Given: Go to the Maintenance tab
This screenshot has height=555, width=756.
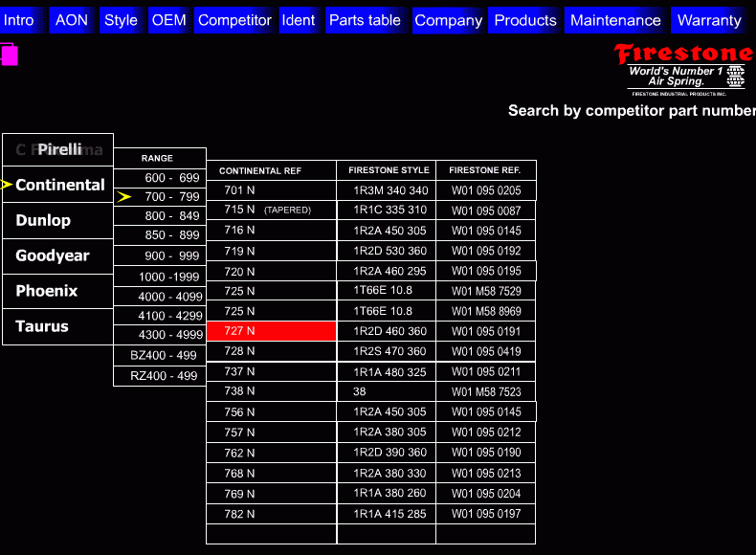Looking at the screenshot, I should pos(615,20).
